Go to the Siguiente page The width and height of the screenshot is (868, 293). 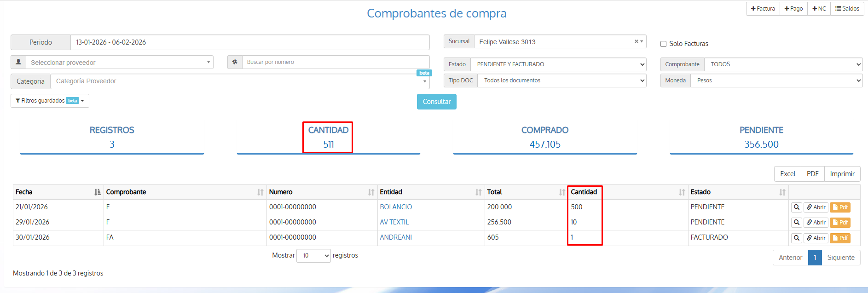(841, 258)
